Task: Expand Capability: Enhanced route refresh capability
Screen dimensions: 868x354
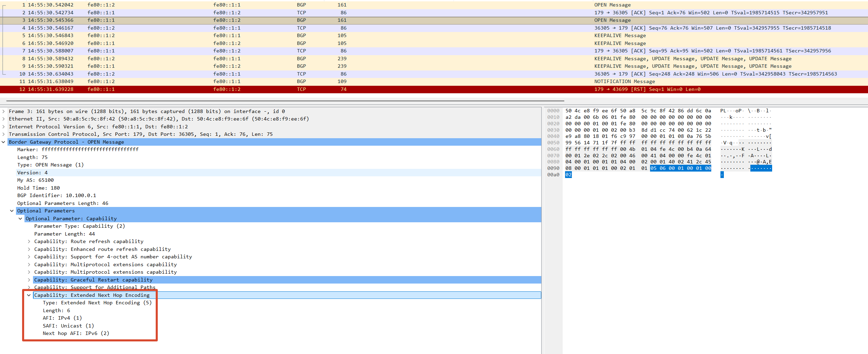Action: pyautogui.click(x=29, y=249)
